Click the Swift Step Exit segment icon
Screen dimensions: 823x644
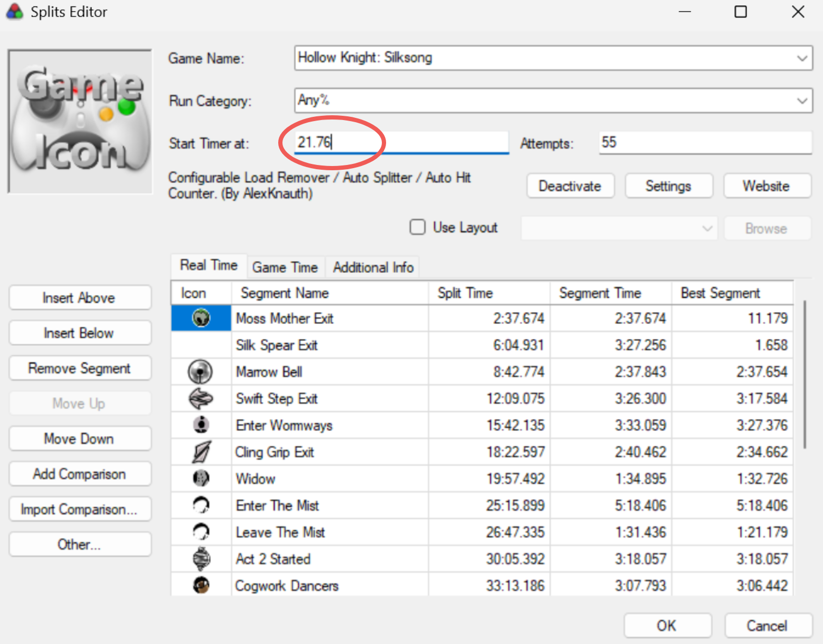pos(200,399)
